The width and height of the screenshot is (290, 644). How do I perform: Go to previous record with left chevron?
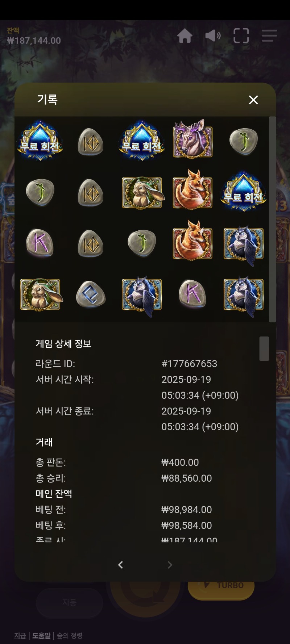(121, 565)
